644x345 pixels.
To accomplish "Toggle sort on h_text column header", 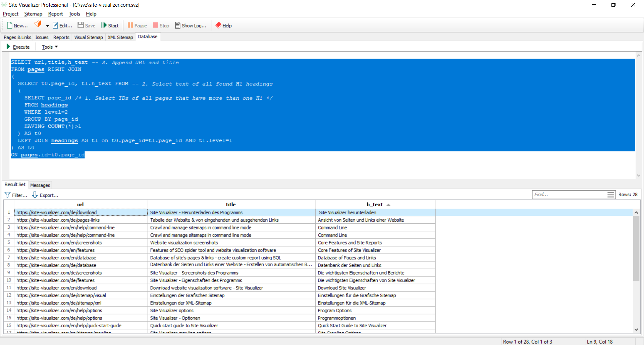I will point(375,204).
